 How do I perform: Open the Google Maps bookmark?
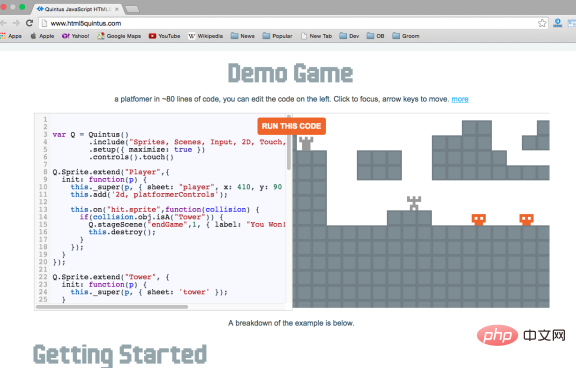119,36
